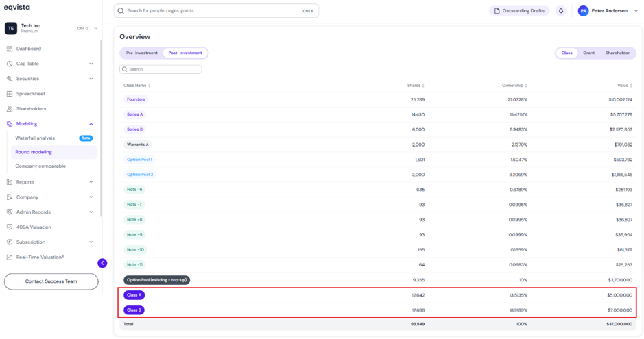Click the PA user avatar
This screenshot has height=339, width=644.
(583, 11)
